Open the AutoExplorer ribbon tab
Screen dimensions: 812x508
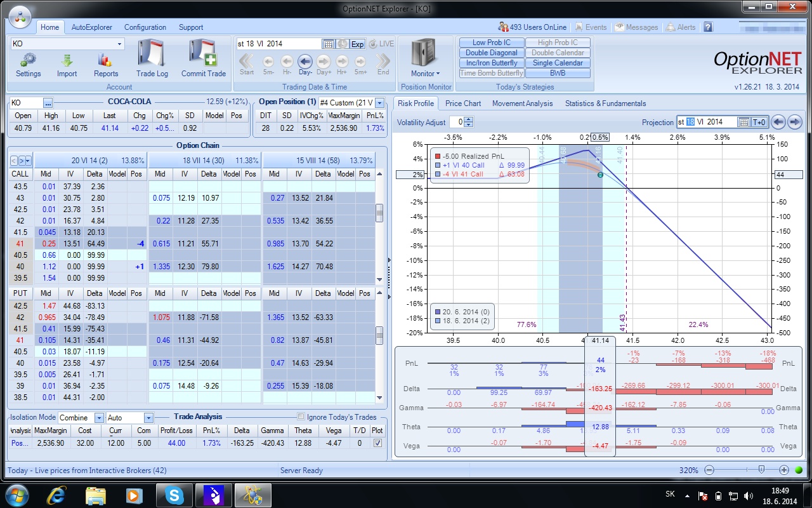click(92, 27)
